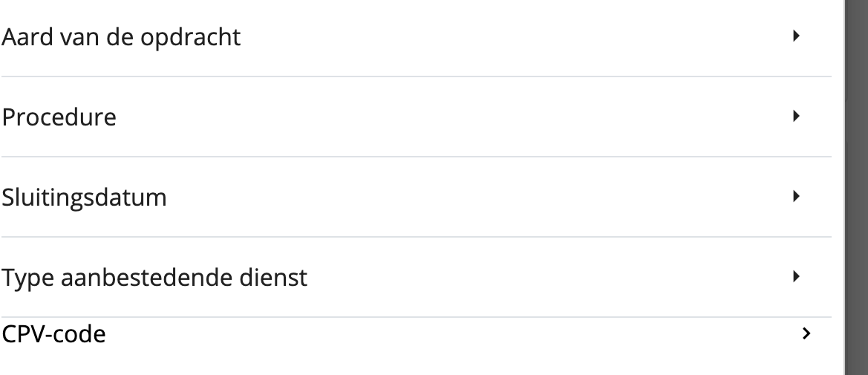
Task: Expand the CPV-code filter section
Action: click(x=401, y=334)
